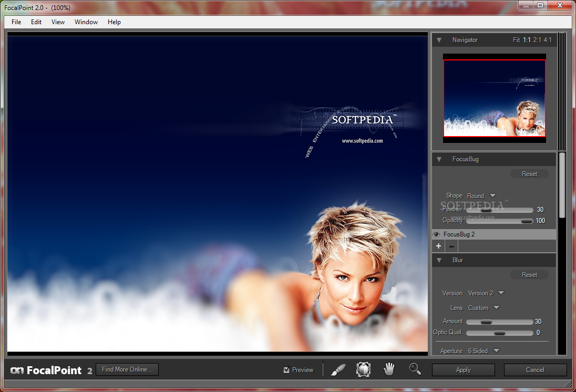Adjust the Opacity slider
The height and width of the screenshot is (392, 576).
pyautogui.click(x=500, y=221)
